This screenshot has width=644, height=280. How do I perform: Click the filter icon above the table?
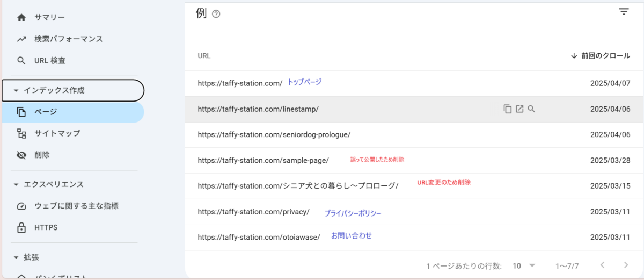coord(624,12)
